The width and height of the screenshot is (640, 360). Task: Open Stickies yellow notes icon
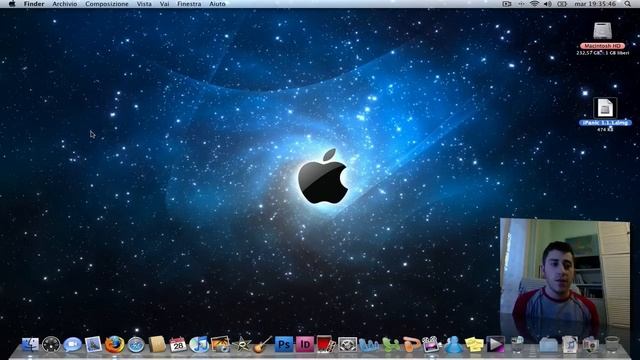point(474,345)
